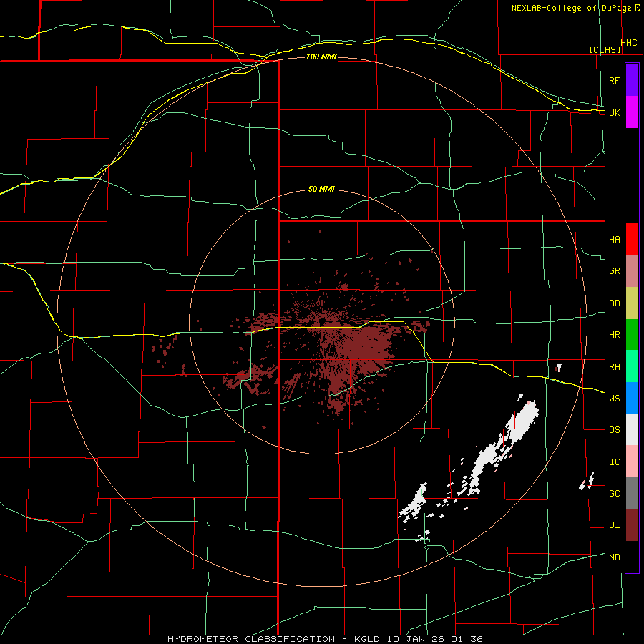Select the BI legend label

614,525
